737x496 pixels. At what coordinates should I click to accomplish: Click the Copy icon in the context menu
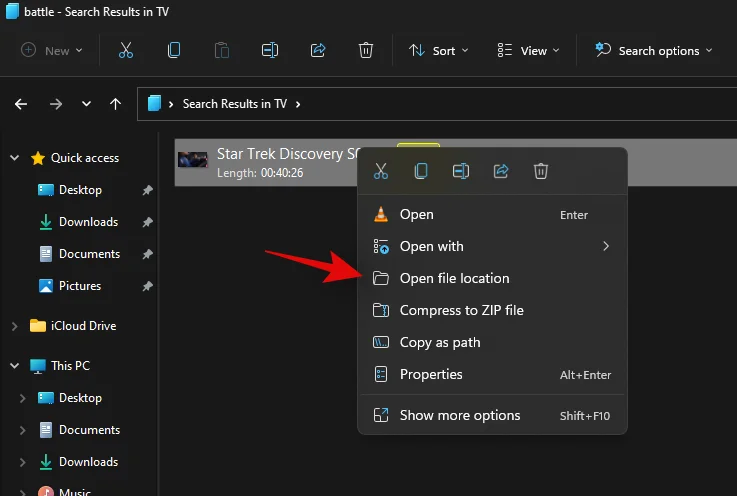click(421, 171)
